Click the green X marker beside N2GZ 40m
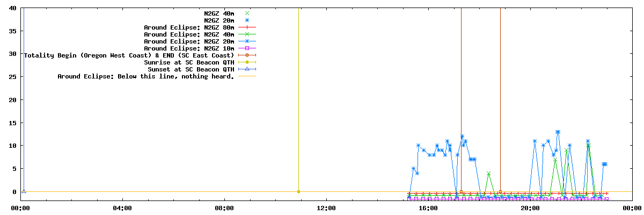The image size is (644, 215). click(x=247, y=13)
